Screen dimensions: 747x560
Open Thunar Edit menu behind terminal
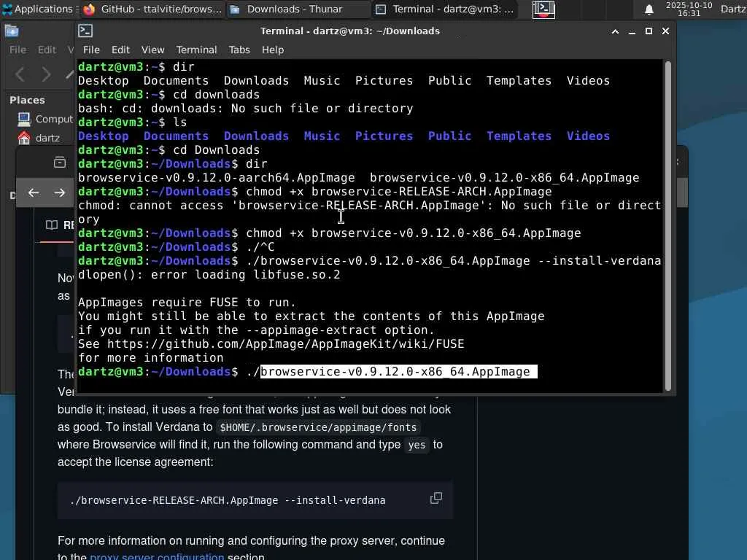pyautogui.click(x=47, y=50)
